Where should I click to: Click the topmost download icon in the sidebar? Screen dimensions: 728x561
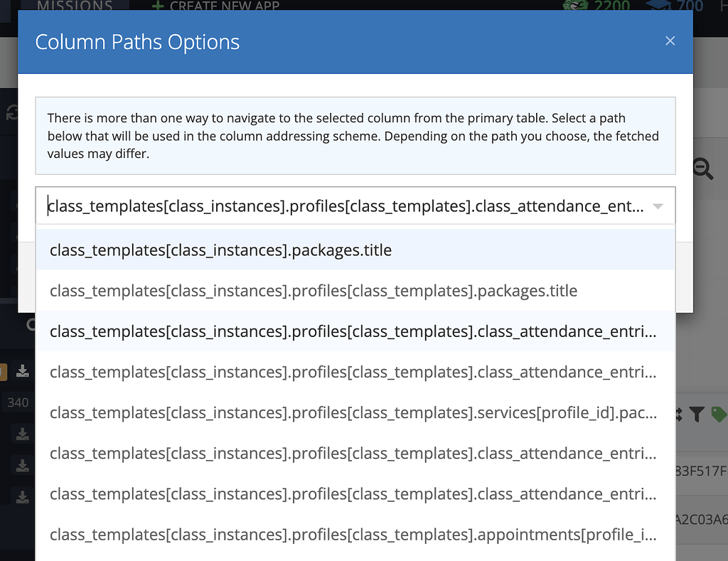tap(21, 371)
